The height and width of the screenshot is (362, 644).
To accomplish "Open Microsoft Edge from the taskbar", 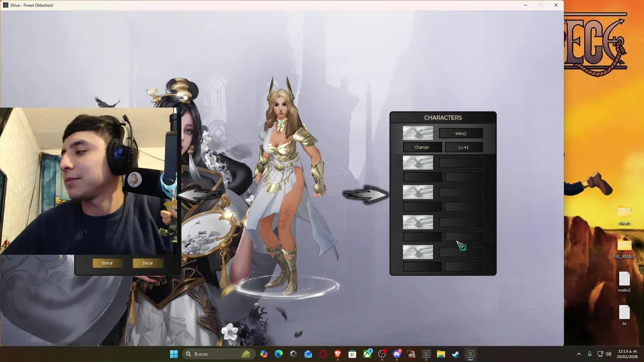I will [279, 354].
